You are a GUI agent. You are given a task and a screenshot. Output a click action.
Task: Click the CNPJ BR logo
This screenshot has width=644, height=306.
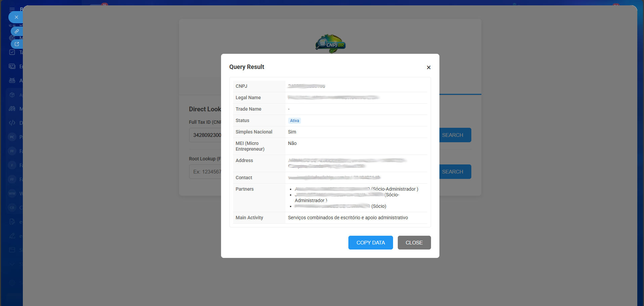tap(330, 44)
